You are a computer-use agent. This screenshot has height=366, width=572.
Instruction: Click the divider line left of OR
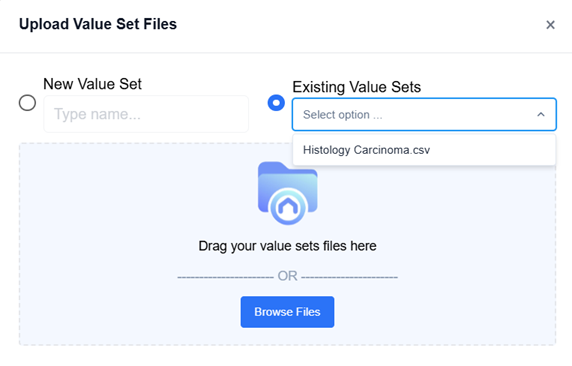pos(225,278)
